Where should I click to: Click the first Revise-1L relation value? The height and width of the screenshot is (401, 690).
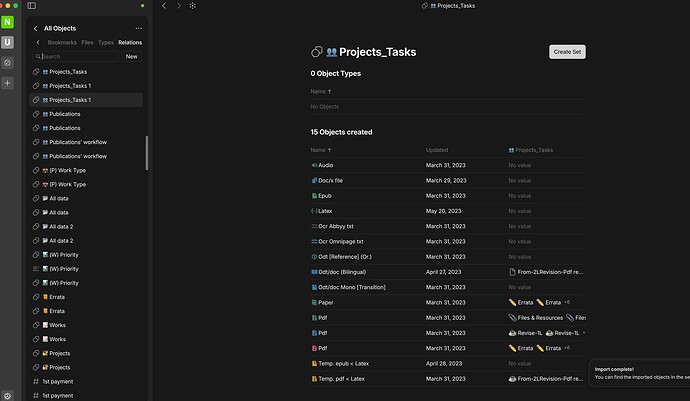click(525, 333)
